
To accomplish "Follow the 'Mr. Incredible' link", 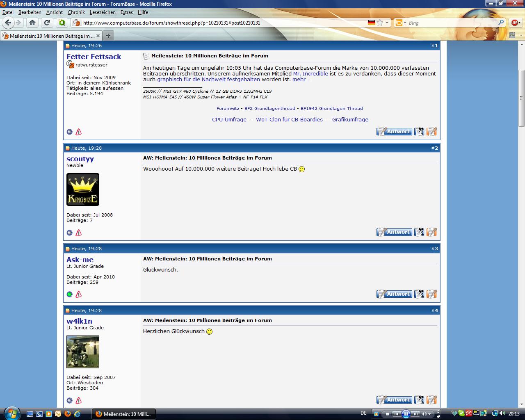I will click(310, 74).
